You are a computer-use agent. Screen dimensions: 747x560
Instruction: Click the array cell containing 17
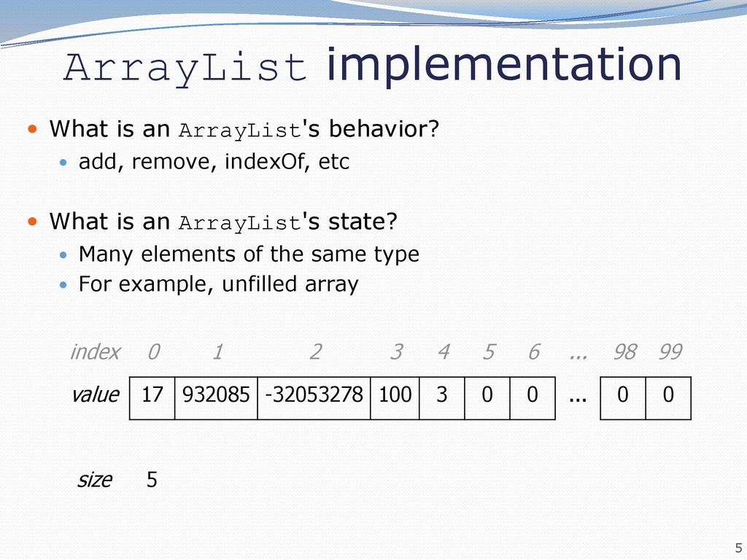(x=152, y=398)
